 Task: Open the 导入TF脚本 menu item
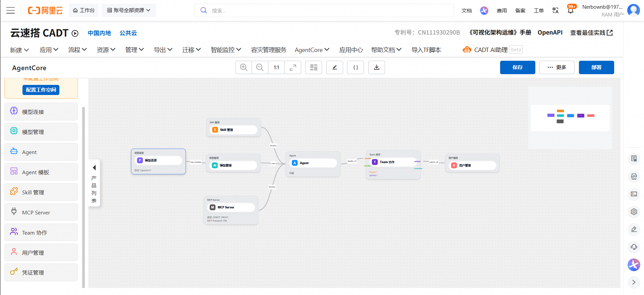pos(426,50)
